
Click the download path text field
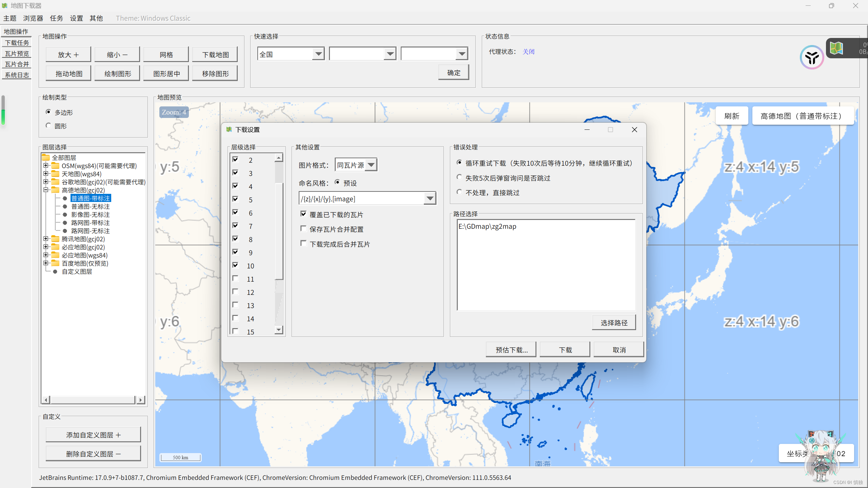546,264
